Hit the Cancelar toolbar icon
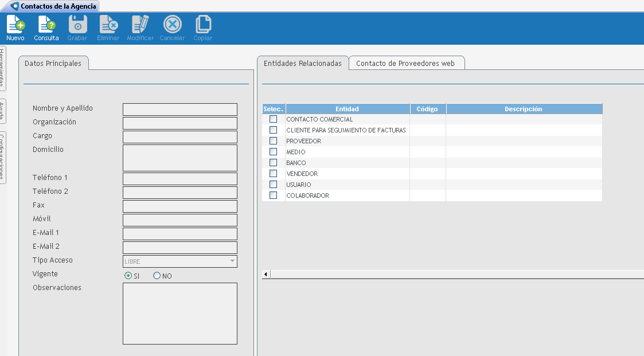 point(172,25)
